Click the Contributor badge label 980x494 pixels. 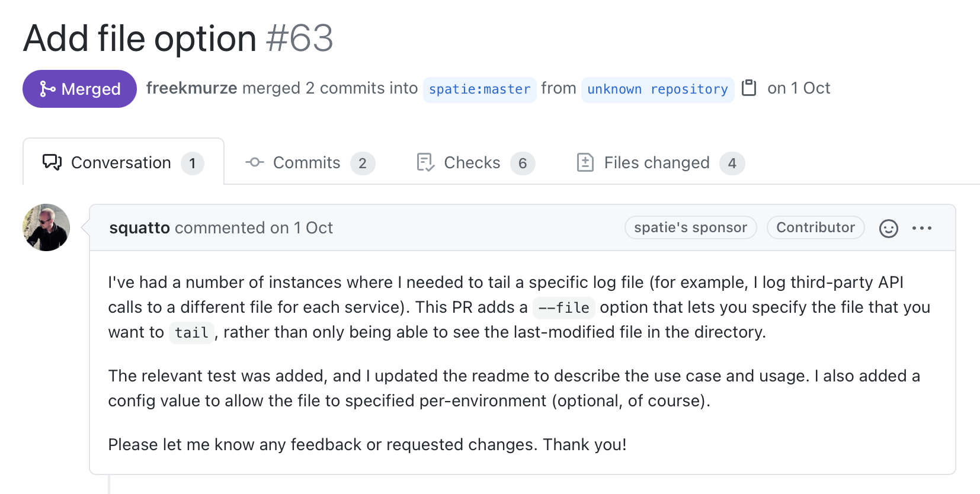tap(816, 227)
